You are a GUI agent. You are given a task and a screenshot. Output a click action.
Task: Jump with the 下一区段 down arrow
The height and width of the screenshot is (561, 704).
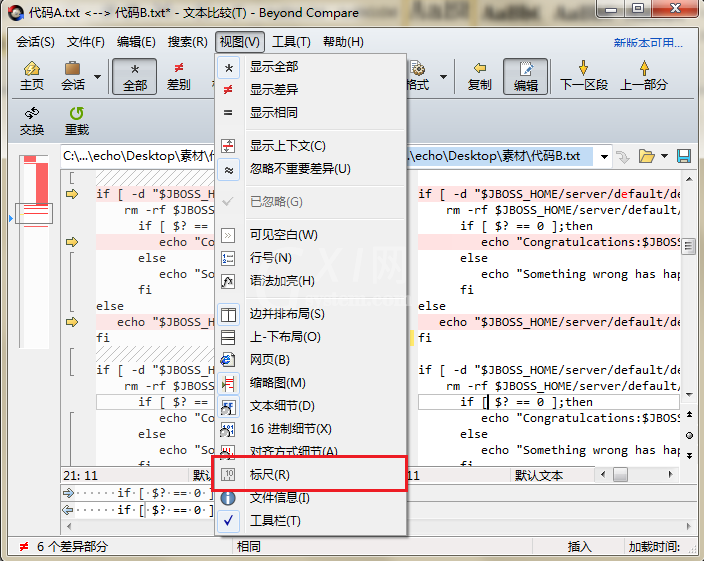[x=584, y=76]
